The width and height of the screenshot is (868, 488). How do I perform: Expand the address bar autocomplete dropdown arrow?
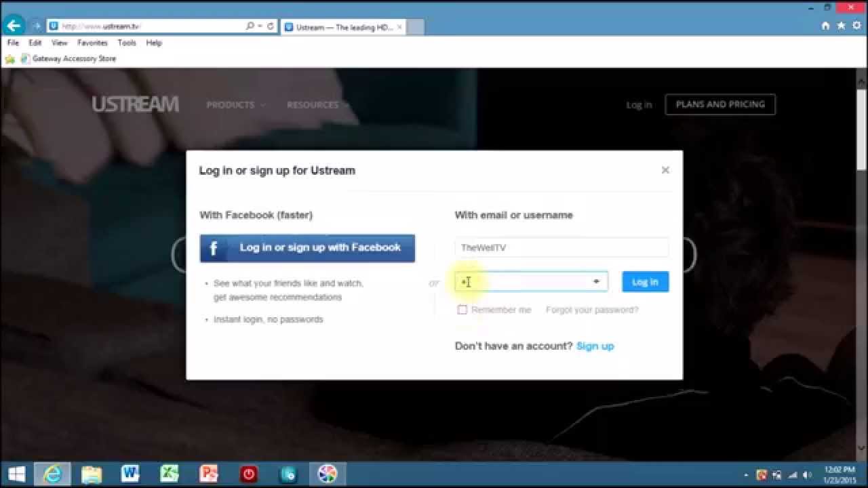tap(260, 26)
